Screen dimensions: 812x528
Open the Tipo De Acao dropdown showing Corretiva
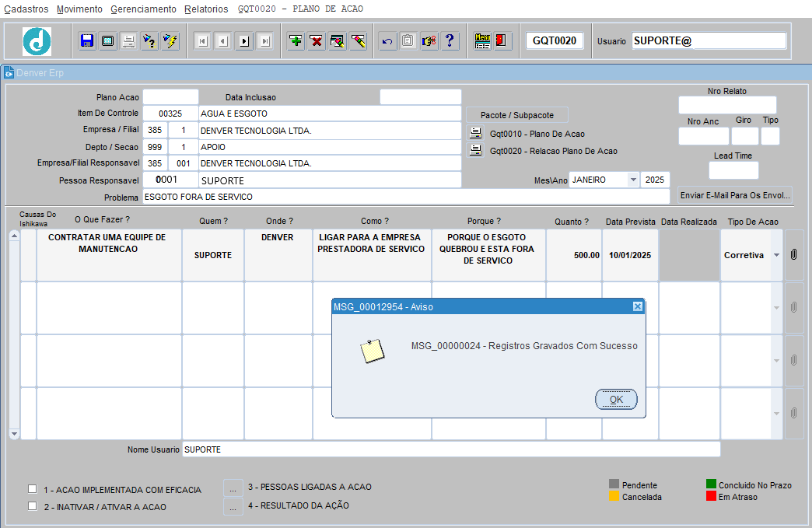(776, 255)
